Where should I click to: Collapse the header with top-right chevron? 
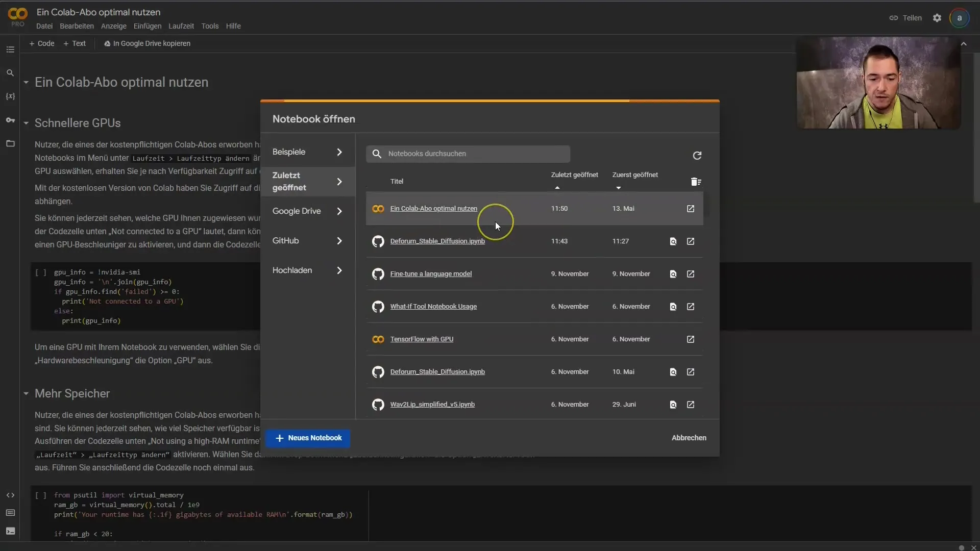click(x=964, y=44)
